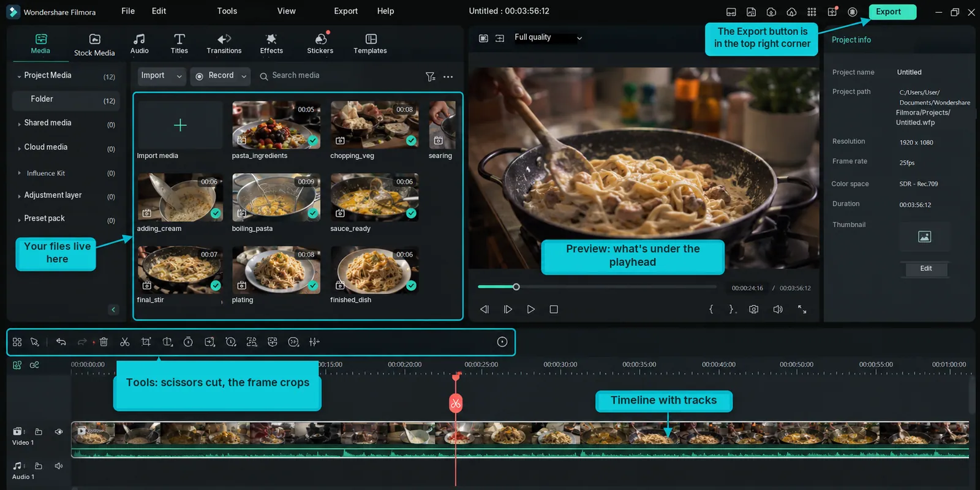This screenshot has width=980, height=490.
Task: Open the audio sliders adjust tool
Action: [x=314, y=342]
